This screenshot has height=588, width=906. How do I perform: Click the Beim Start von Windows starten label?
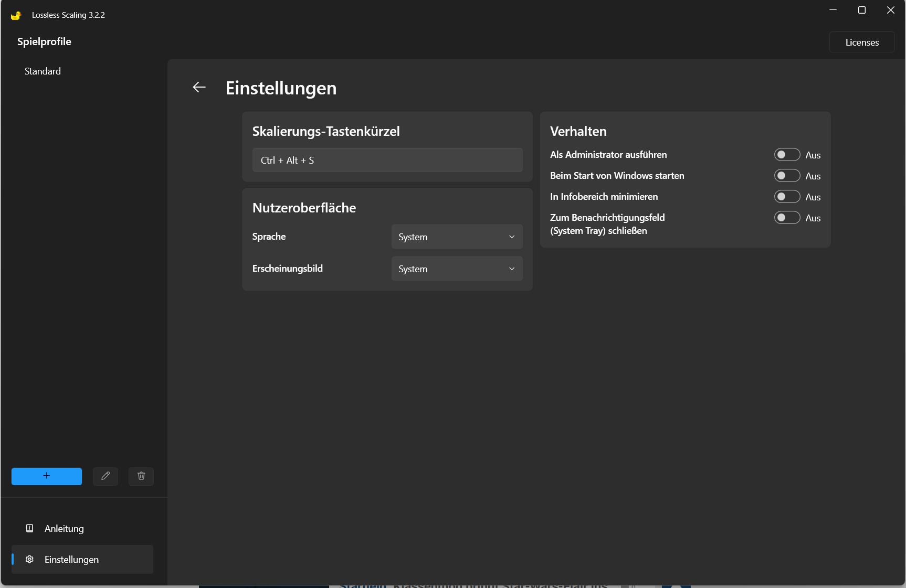point(617,176)
